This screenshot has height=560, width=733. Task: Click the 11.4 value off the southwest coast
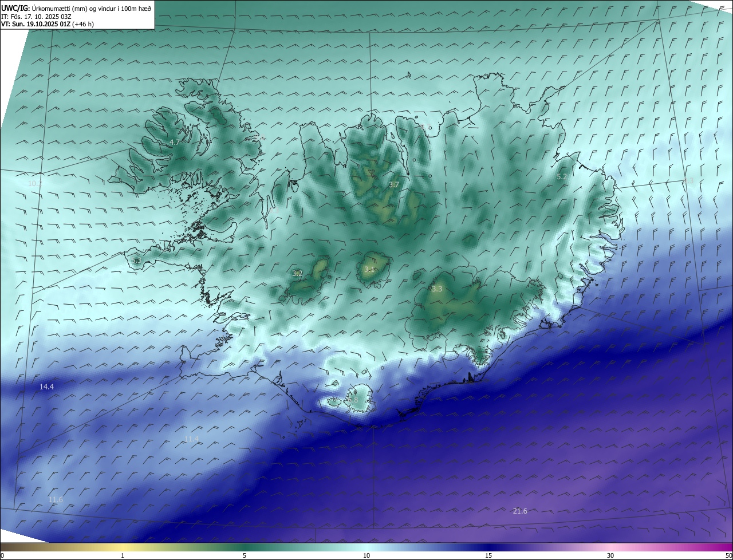coord(191,439)
